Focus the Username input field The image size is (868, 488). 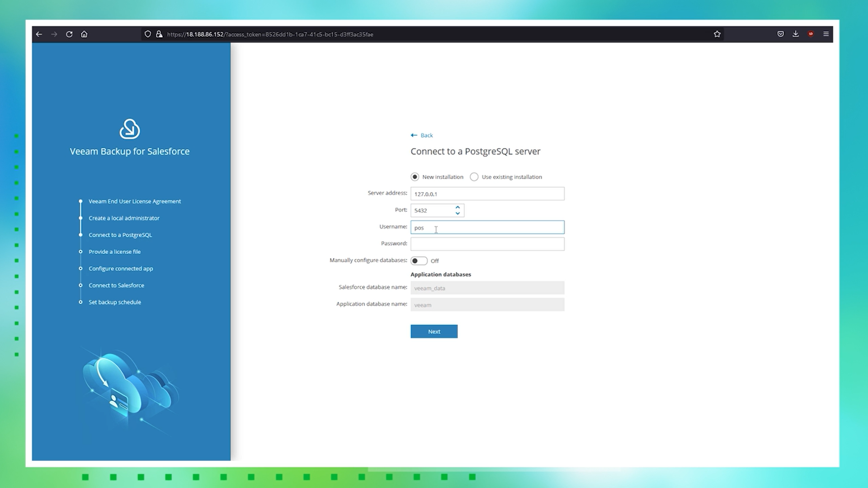[x=487, y=227]
